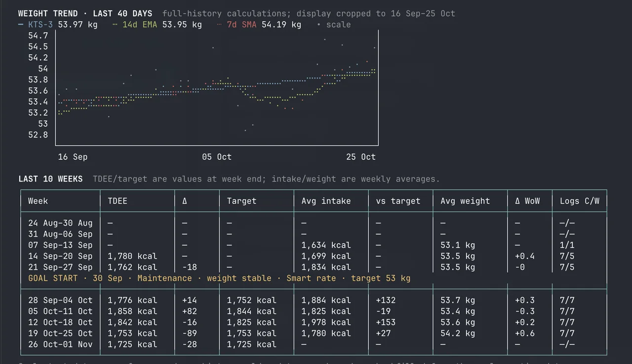
Task: Click vs target value +132
Action: pyautogui.click(x=386, y=300)
